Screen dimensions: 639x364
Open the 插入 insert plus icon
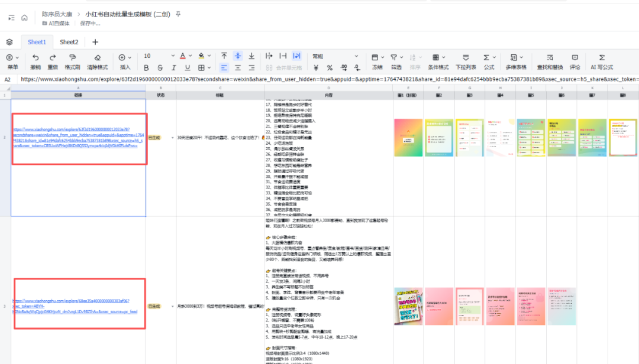coord(122,57)
